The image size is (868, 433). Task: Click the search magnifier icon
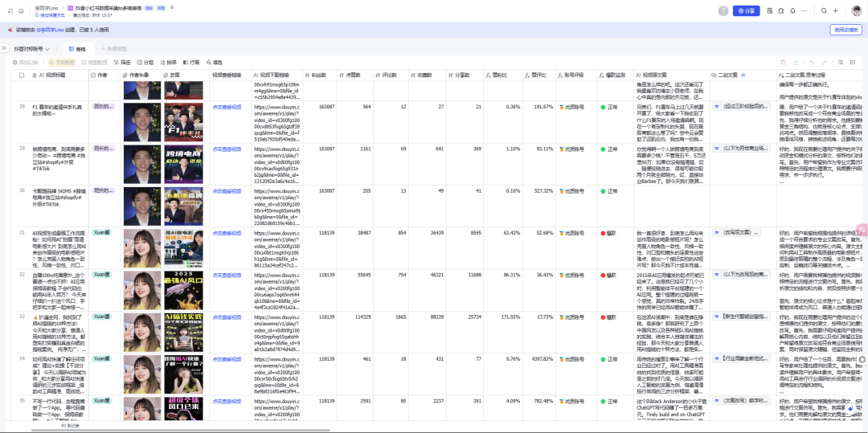point(824,10)
